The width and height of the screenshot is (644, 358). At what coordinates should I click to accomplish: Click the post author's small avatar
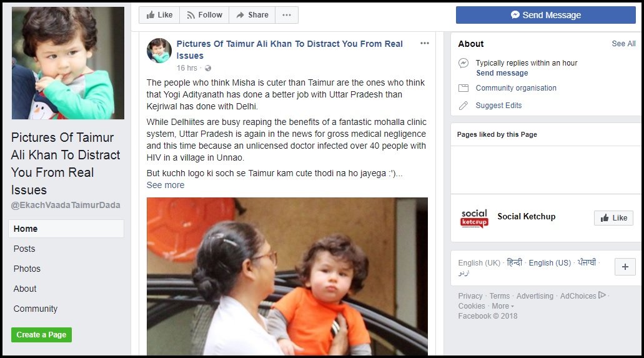pos(159,51)
